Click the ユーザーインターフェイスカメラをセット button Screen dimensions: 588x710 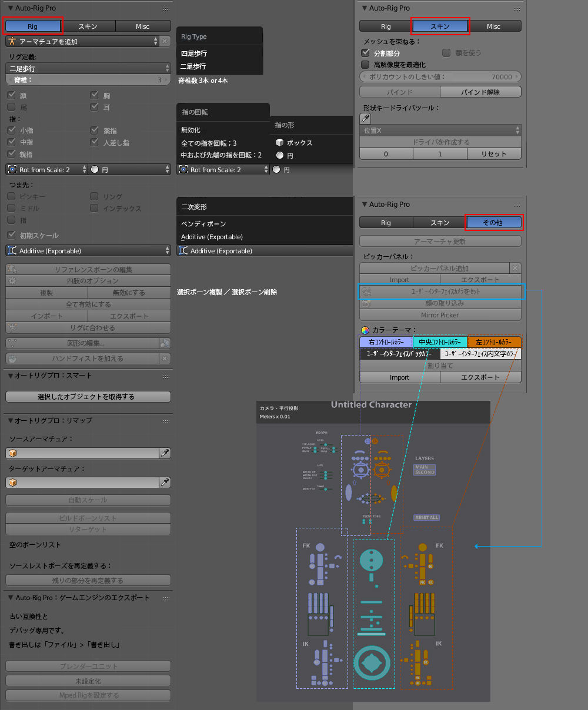point(440,292)
